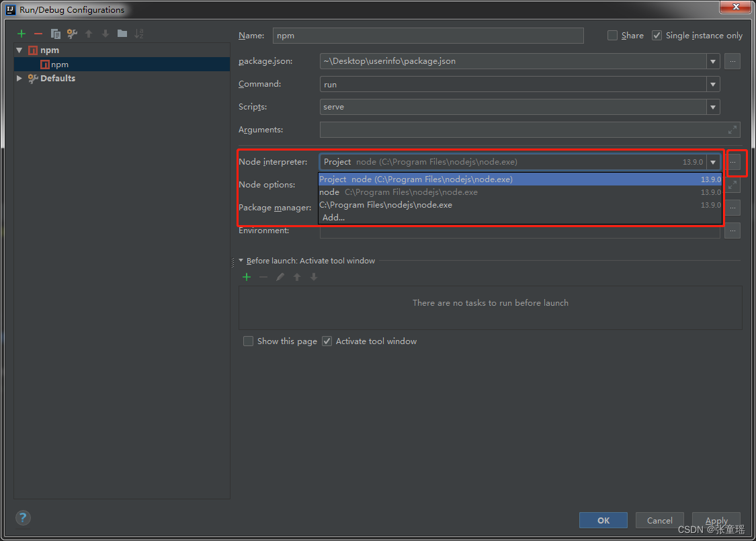Image resolution: width=756 pixels, height=541 pixels.
Task: Click the help question mark icon
Action: 23,517
